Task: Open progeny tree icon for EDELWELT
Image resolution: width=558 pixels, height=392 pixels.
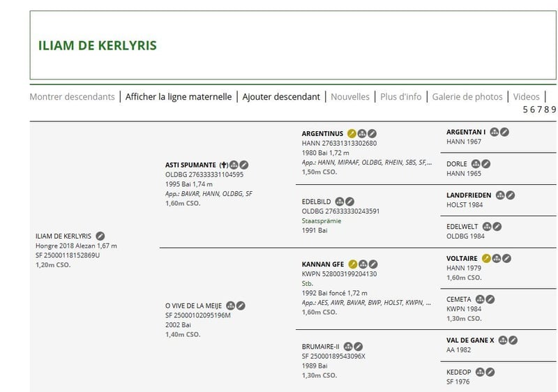Action: click(x=487, y=227)
